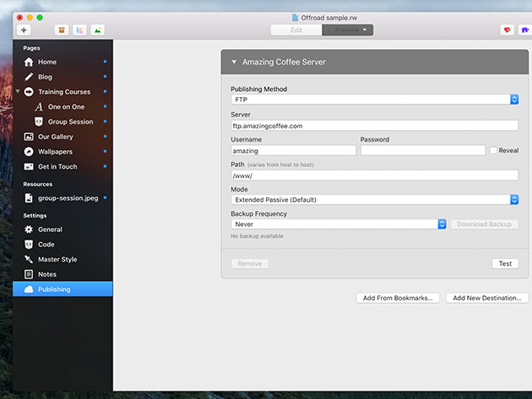Click the Code shield icon in Settings

point(29,245)
